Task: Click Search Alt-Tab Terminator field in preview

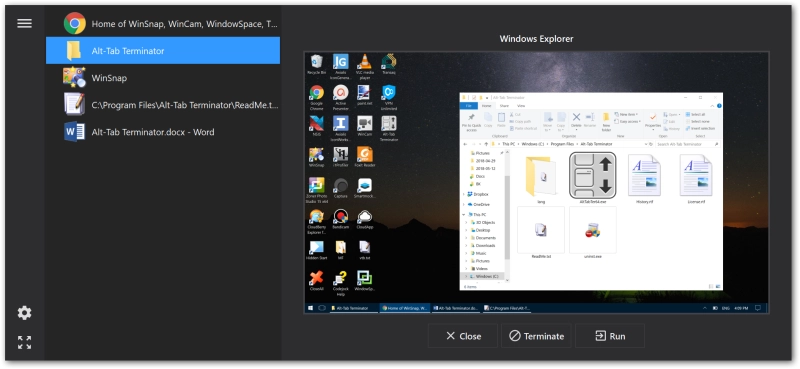Action: pyautogui.click(x=687, y=144)
